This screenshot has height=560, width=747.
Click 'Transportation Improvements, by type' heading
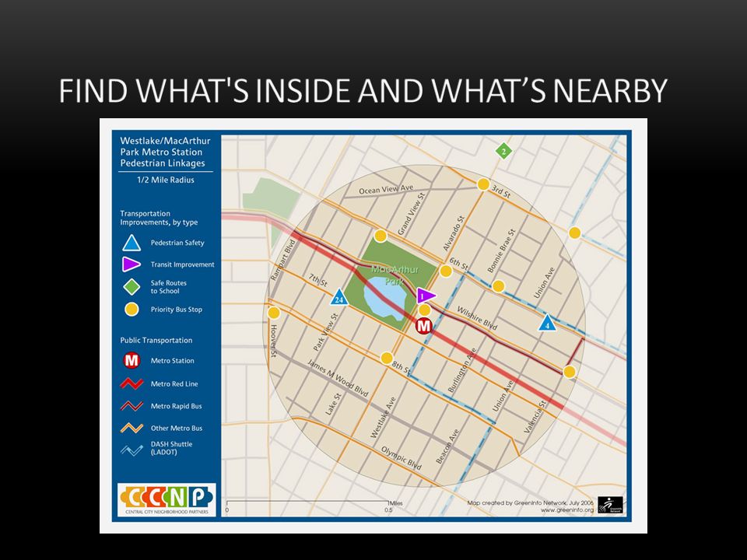click(159, 218)
